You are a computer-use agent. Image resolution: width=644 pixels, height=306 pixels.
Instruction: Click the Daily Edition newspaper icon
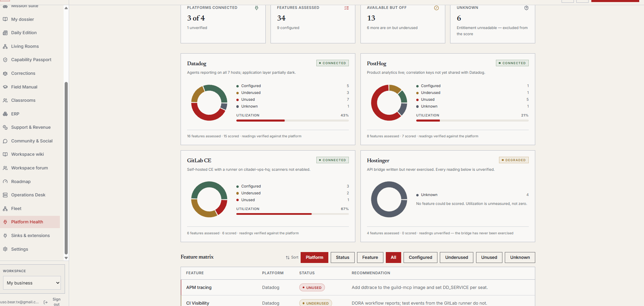pos(5,33)
